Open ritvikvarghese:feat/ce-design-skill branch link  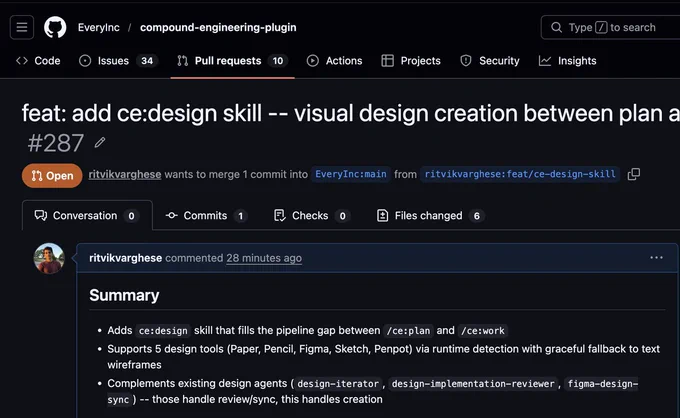pos(520,174)
